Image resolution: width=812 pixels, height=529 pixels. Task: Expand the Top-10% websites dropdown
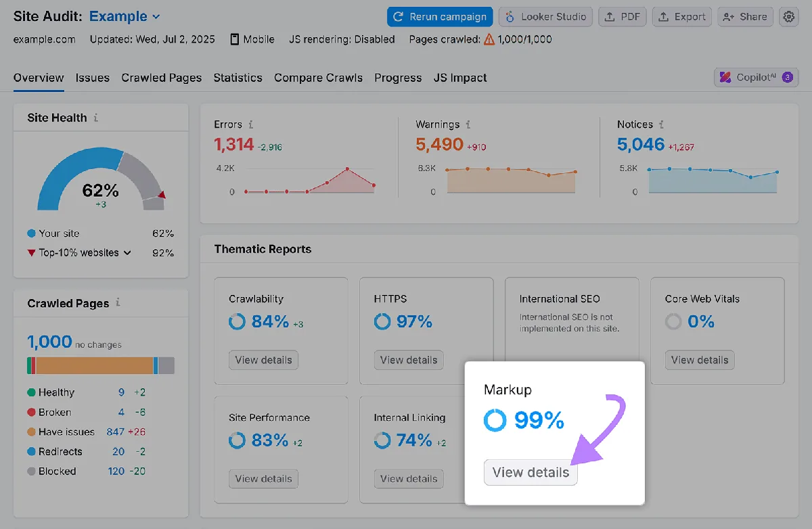coord(85,253)
